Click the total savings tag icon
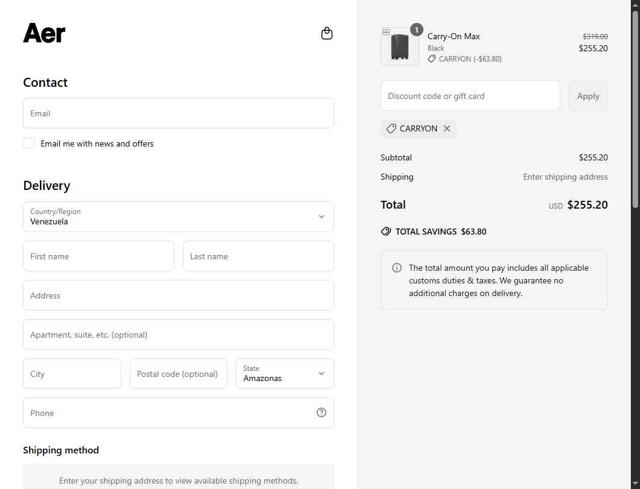This screenshot has height=489, width=640. coord(386,231)
